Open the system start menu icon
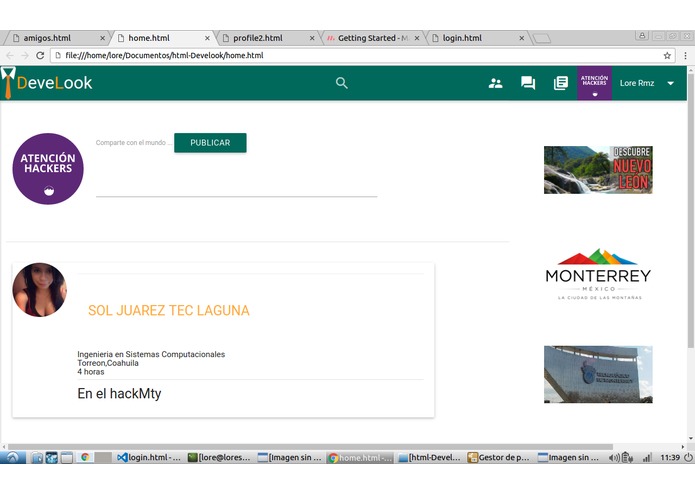 (x=12, y=457)
